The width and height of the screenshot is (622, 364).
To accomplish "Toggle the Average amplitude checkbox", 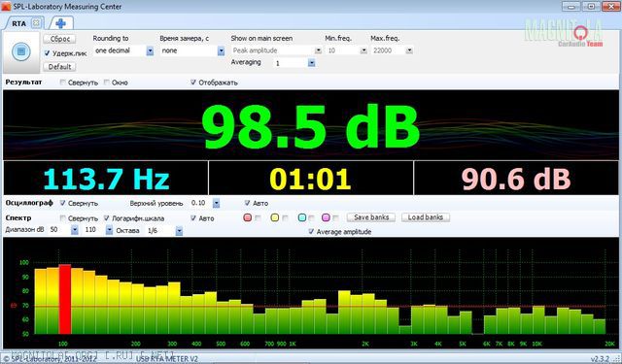I will [311, 232].
